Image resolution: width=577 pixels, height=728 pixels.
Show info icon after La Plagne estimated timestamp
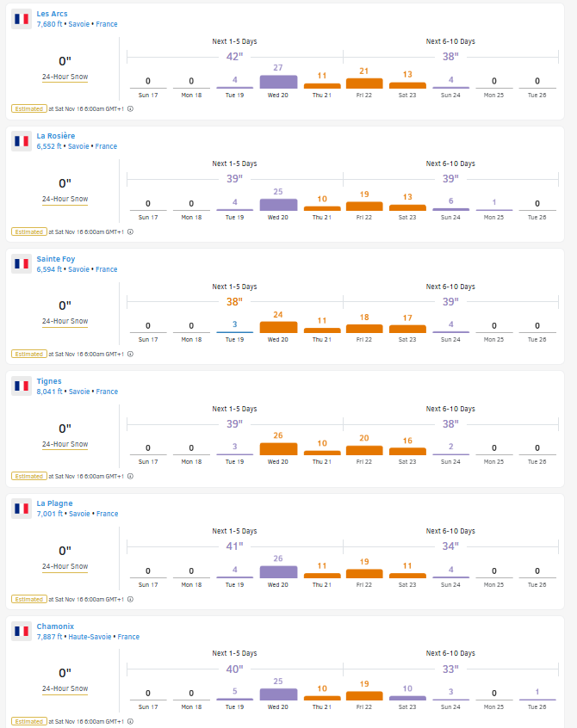point(130,600)
